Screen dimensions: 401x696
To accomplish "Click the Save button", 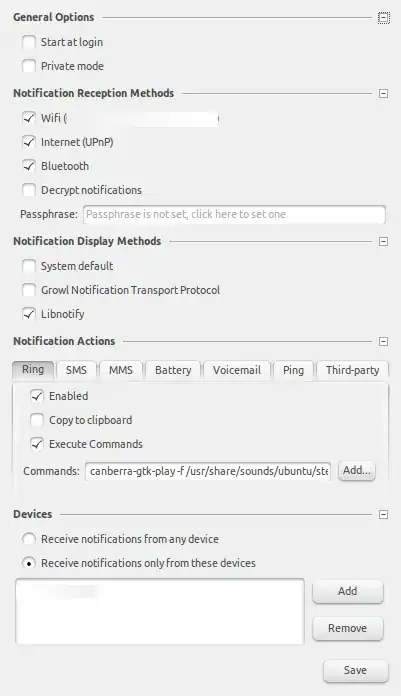I will pos(355,670).
